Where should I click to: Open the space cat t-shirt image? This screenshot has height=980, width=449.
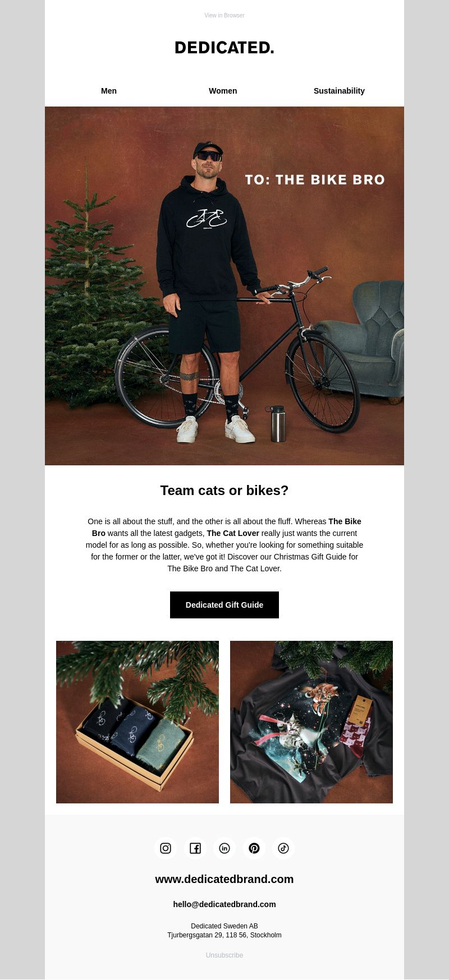tap(311, 722)
